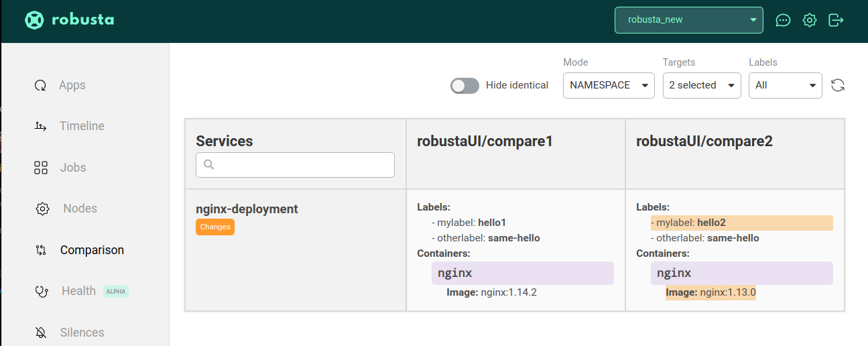The image size is (868, 346).
Task: Click the magnifier icon in Services search
Action: (x=208, y=164)
